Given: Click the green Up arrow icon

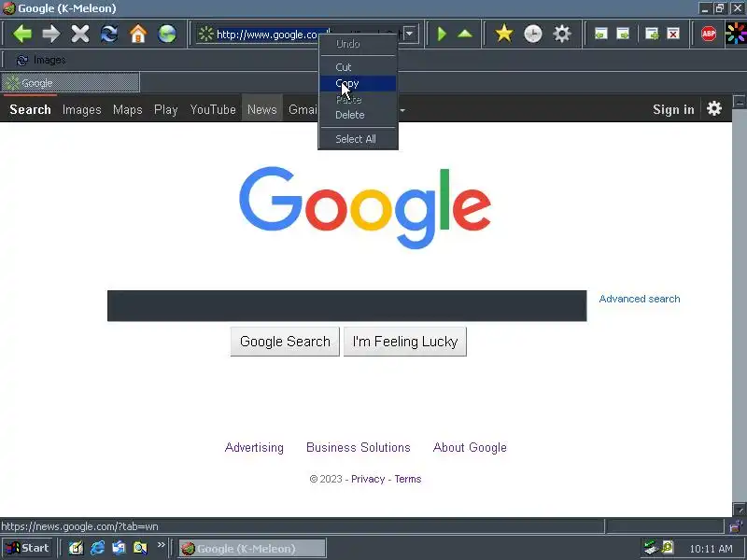Looking at the screenshot, I should (x=465, y=34).
